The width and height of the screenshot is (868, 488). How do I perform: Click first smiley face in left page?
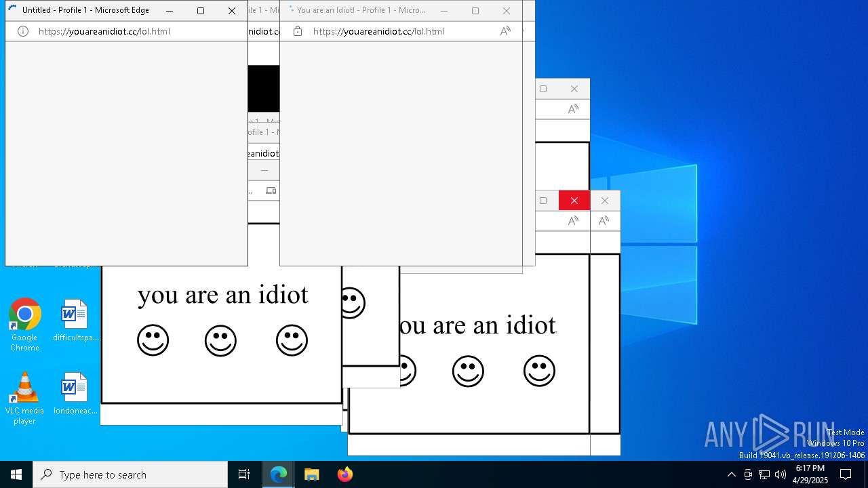(x=153, y=340)
